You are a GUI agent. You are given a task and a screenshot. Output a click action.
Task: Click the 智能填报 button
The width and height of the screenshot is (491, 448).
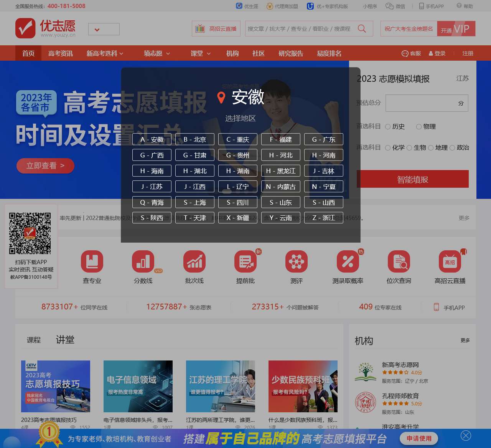[x=412, y=179]
